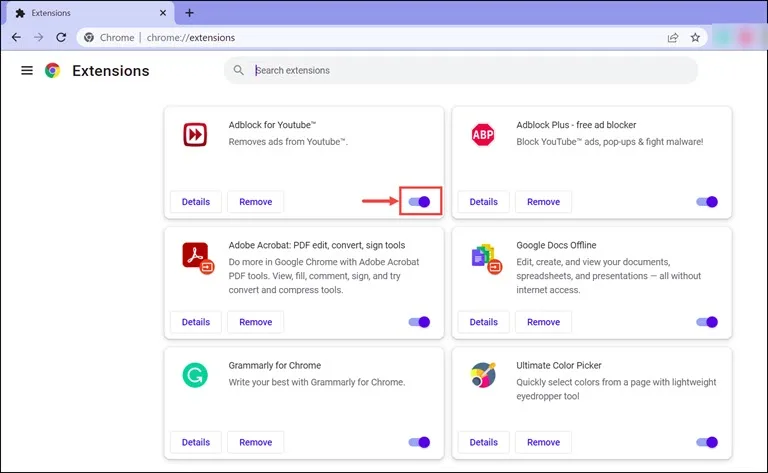Reload the extensions page

tap(61, 37)
